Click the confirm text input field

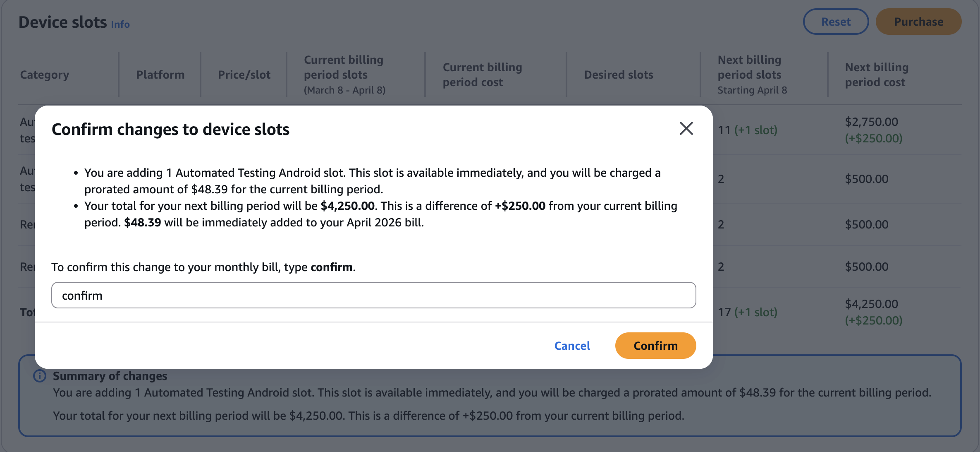pos(373,295)
